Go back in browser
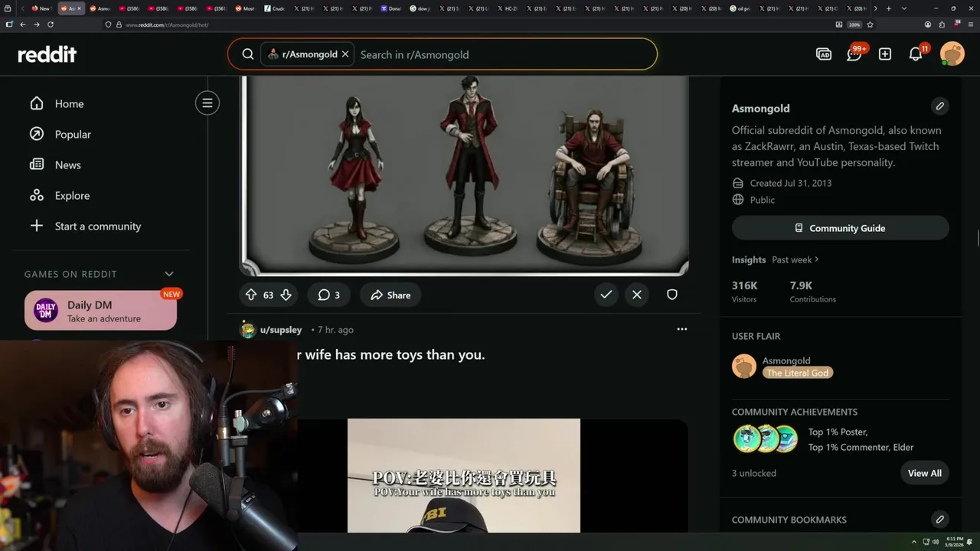This screenshot has width=980, height=551. pyautogui.click(x=23, y=24)
